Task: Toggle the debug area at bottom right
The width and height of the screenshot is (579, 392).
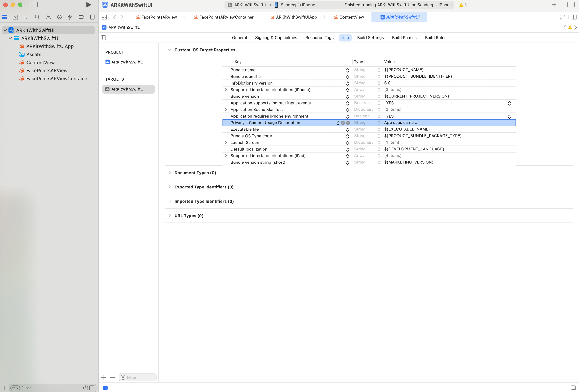Action: [x=573, y=388]
